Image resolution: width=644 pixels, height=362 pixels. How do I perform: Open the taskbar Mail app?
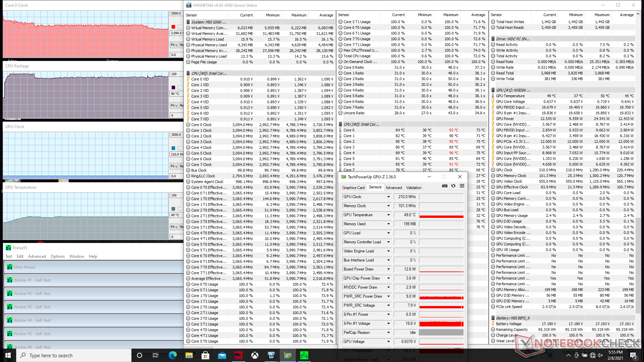point(222,355)
